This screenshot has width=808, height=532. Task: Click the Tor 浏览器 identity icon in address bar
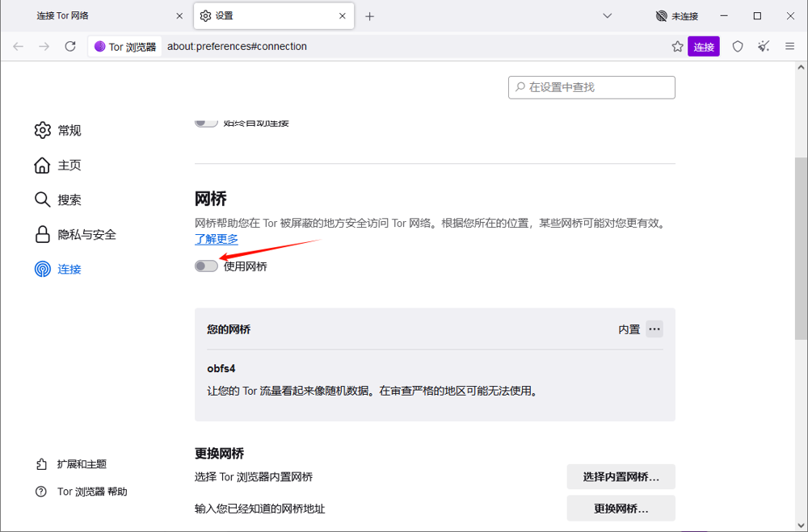coord(126,47)
